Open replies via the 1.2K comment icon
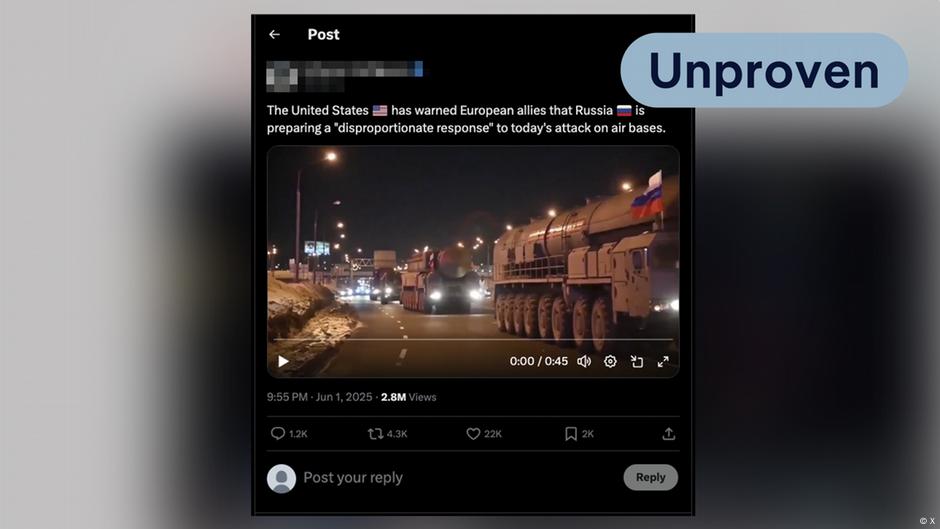Screen dimensions: 940x529 (278, 434)
